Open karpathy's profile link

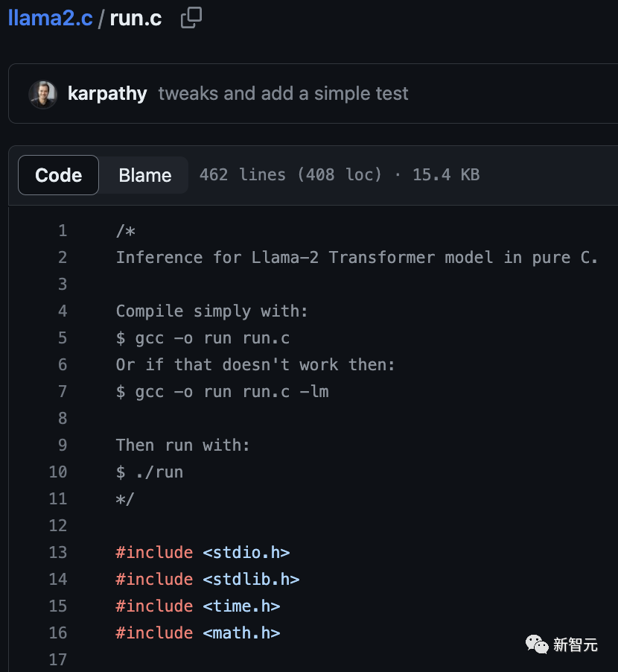tap(107, 94)
